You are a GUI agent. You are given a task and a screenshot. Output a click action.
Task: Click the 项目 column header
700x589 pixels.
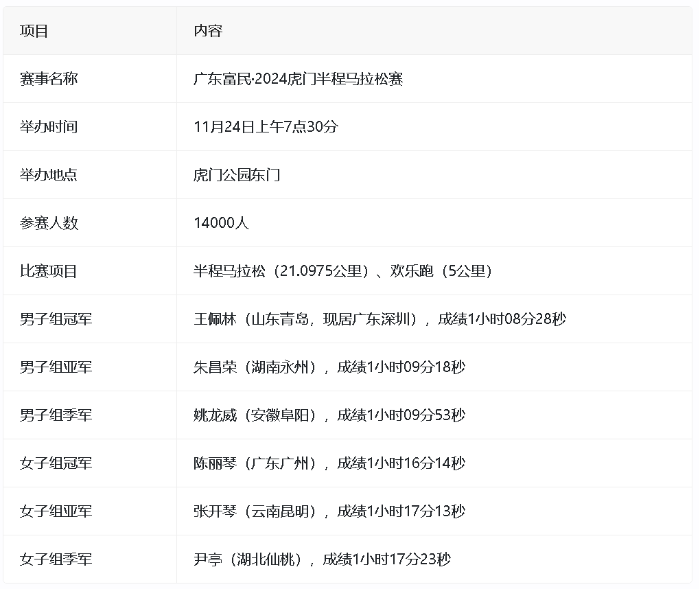pos(34,31)
